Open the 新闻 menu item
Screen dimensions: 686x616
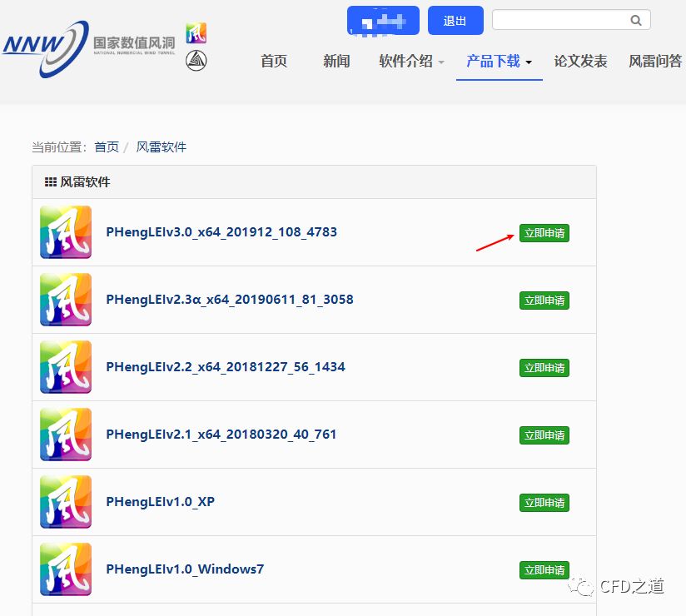click(x=336, y=62)
